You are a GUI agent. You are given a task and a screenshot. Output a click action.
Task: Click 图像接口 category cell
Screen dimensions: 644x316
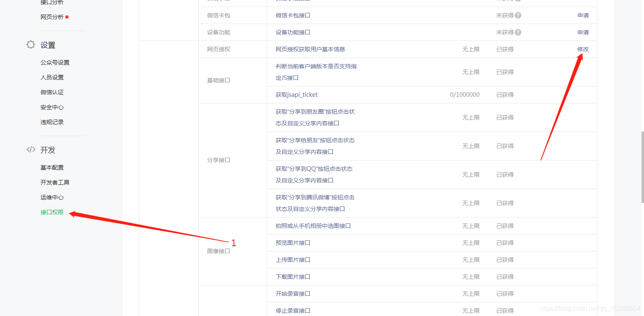coord(219,251)
